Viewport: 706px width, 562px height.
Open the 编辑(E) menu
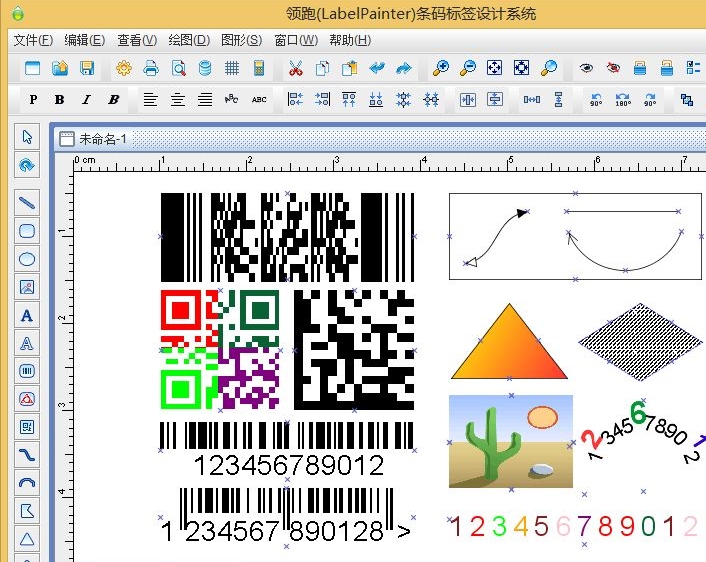coord(85,40)
